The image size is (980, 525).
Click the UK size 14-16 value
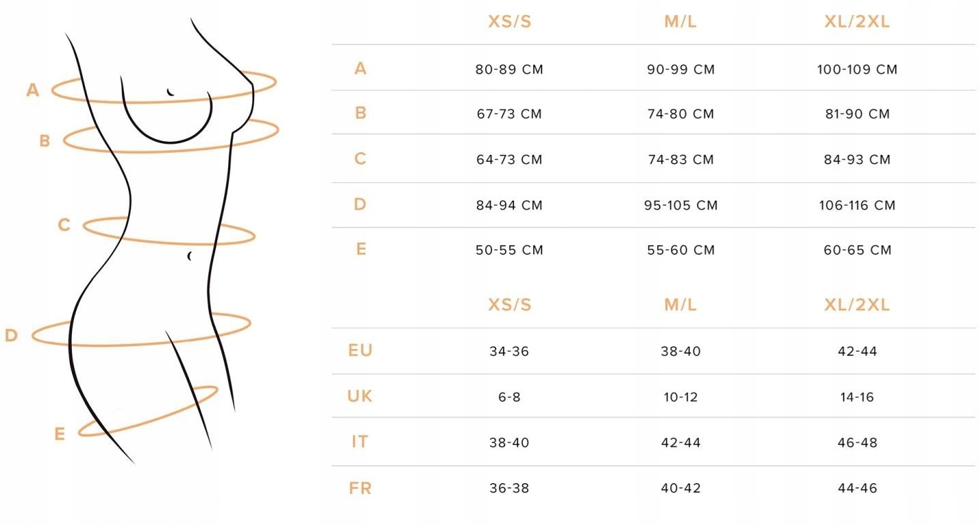click(x=857, y=397)
